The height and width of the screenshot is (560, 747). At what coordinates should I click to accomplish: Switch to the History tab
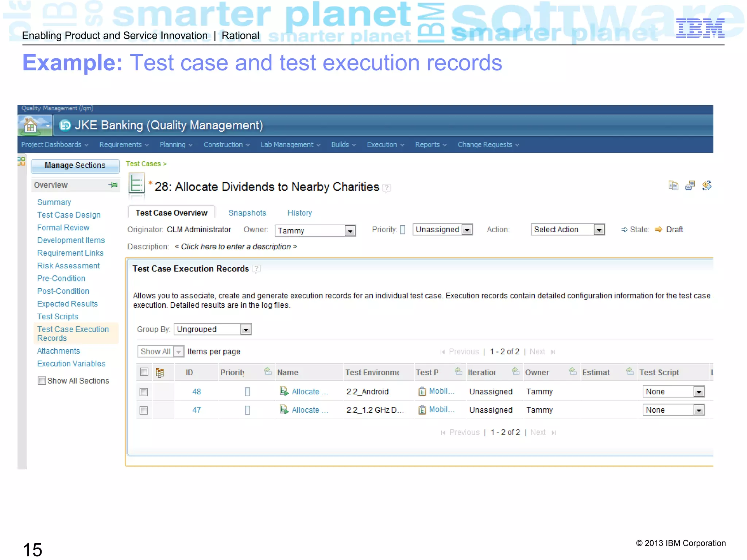point(299,213)
